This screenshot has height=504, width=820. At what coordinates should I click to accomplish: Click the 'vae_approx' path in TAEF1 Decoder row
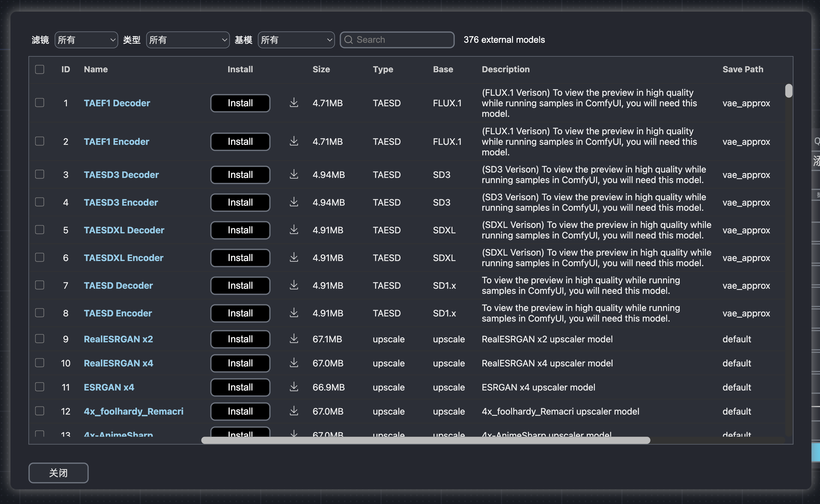(x=746, y=103)
